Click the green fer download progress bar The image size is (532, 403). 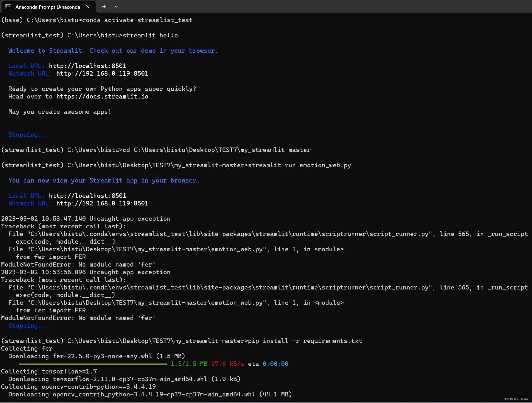(x=93, y=364)
